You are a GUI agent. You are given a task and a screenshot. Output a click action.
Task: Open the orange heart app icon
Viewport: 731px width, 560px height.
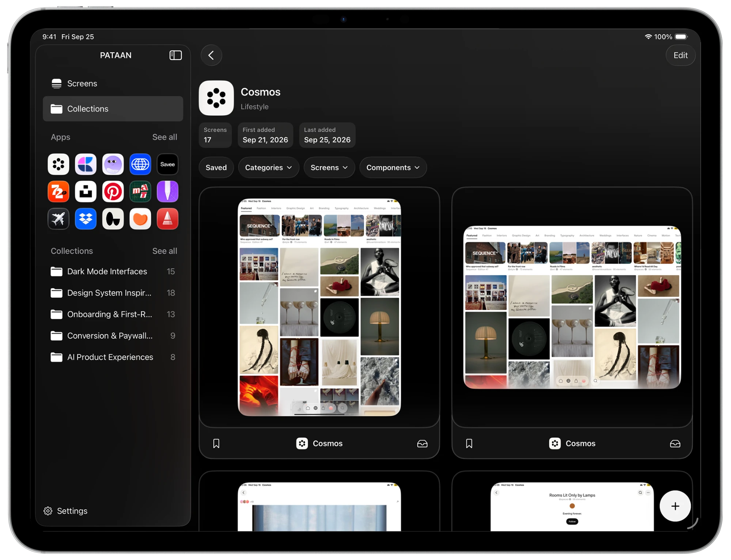click(x=140, y=219)
